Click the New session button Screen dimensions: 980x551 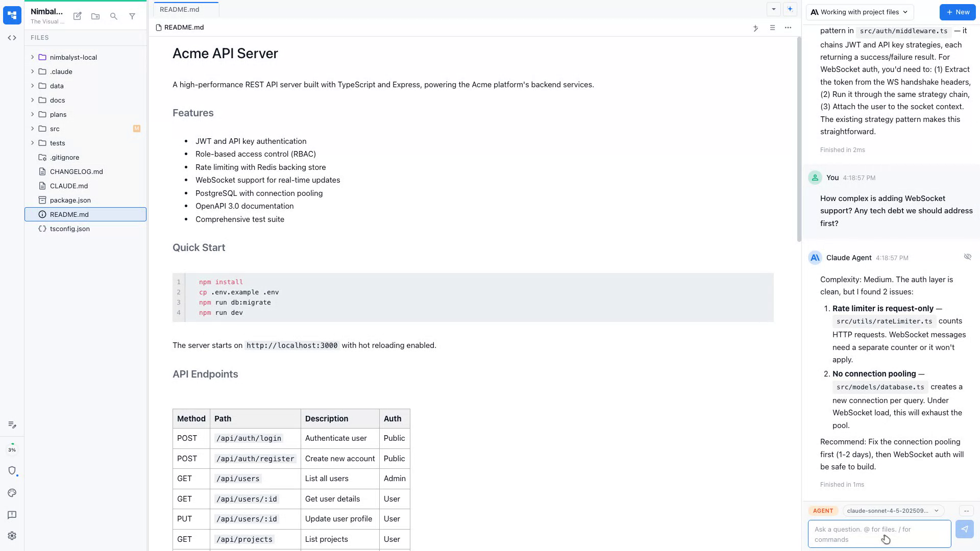pyautogui.click(x=958, y=12)
